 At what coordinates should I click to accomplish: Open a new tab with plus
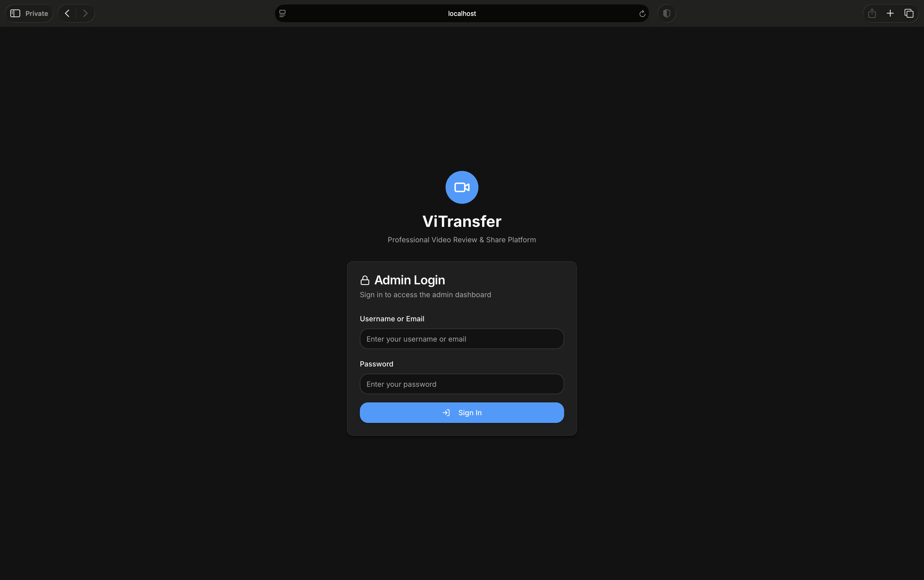coord(890,13)
